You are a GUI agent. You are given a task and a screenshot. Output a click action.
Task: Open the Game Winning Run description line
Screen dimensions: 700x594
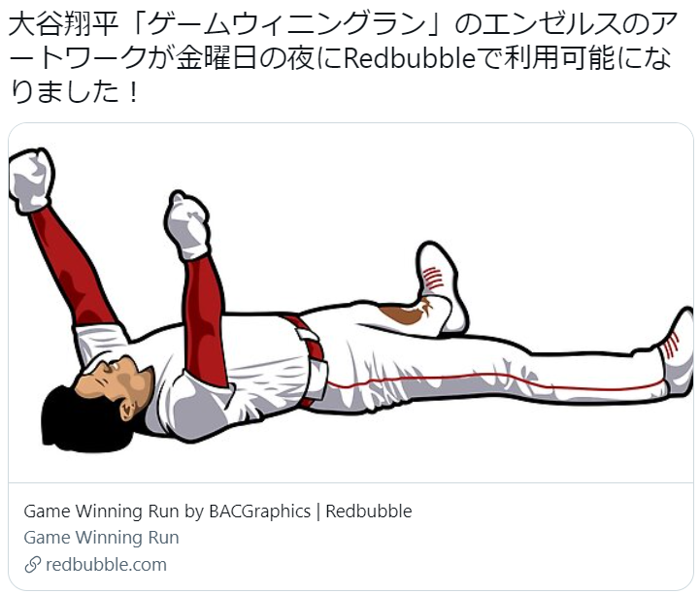click(x=101, y=538)
